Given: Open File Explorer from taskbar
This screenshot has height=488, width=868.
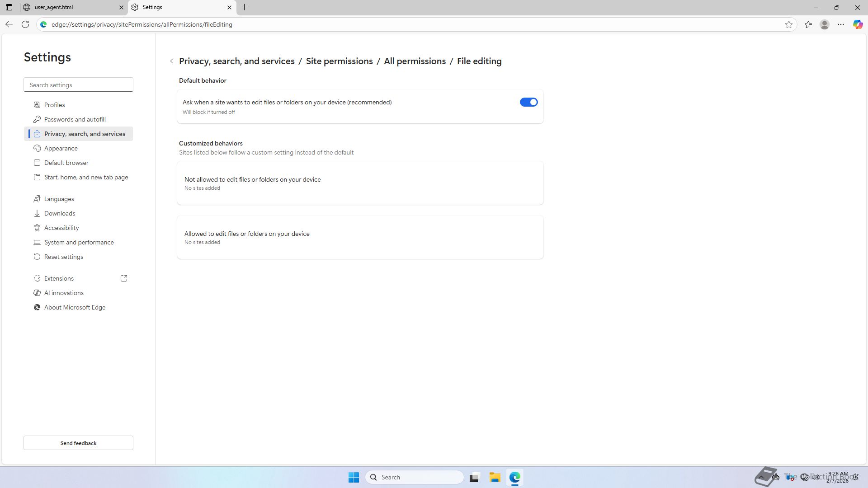Looking at the screenshot, I should coord(495,477).
